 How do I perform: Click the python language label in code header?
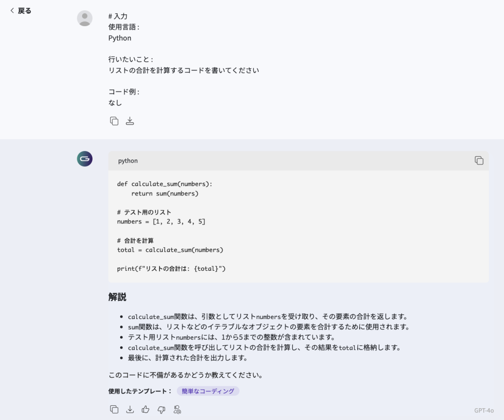(128, 161)
